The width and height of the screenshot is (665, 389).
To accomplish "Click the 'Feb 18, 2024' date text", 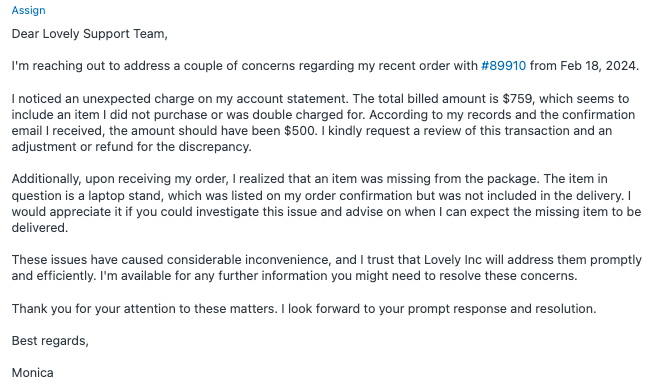I will tap(599, 66).
